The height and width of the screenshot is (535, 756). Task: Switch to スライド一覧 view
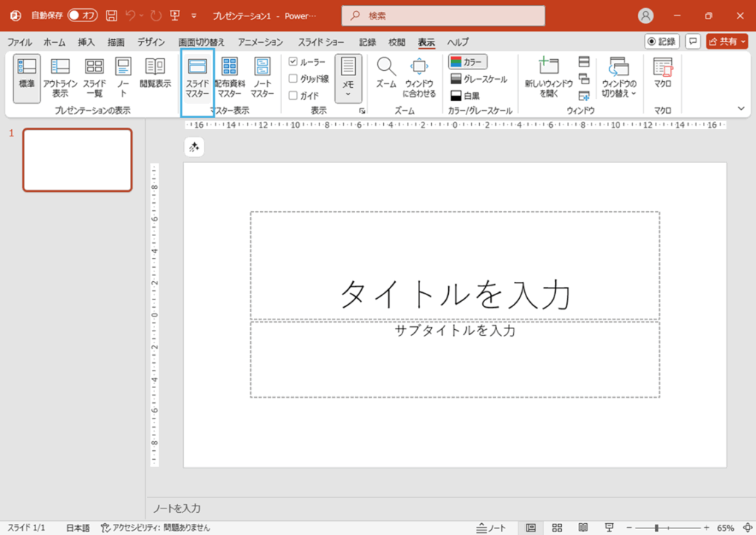point(93,77)
